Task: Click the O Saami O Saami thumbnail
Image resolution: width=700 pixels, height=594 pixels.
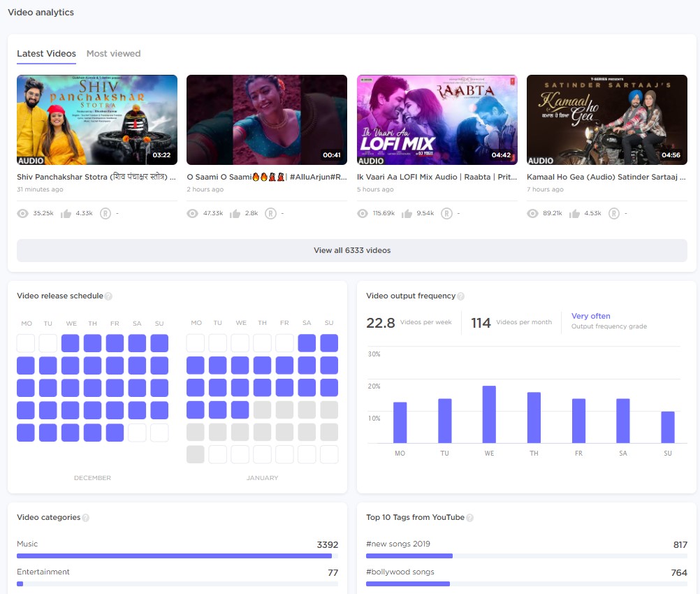Action: (x=266, y=119)
